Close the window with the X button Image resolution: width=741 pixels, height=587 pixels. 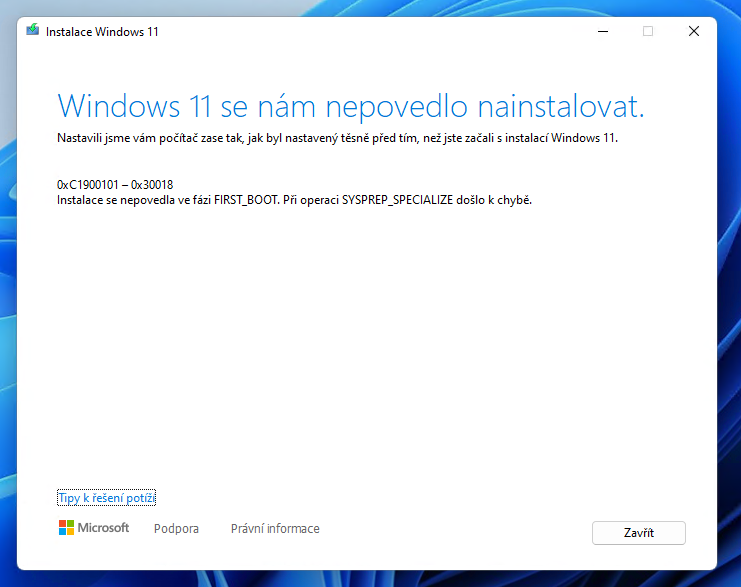click(x=693, y=32)
